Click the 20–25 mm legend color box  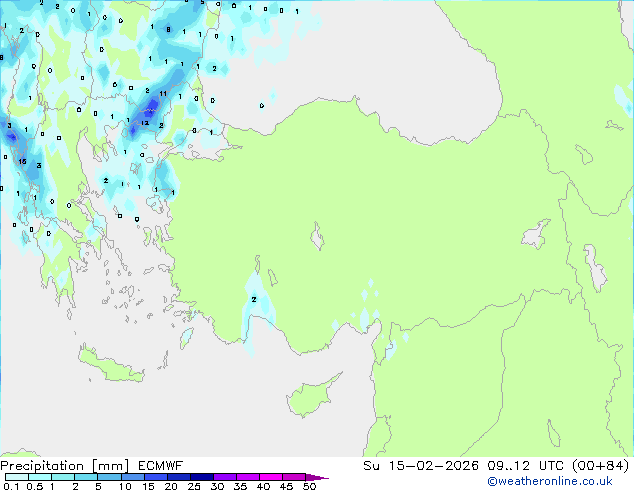click(179, 477)
